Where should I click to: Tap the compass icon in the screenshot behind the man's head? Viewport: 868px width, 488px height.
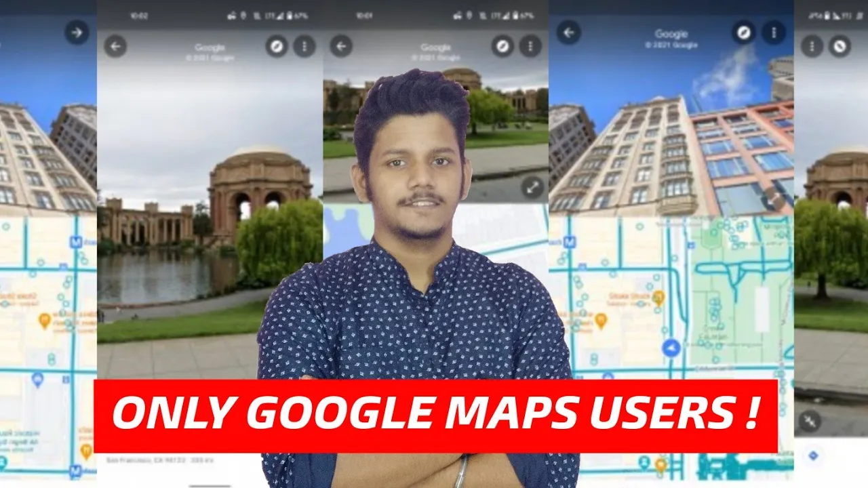(502, 46)
